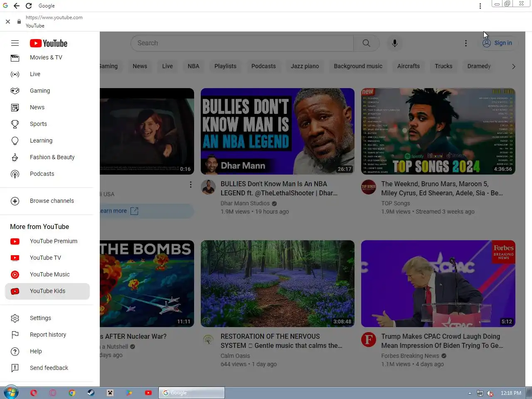Open Steam from the taskbar

pos(91,393)
